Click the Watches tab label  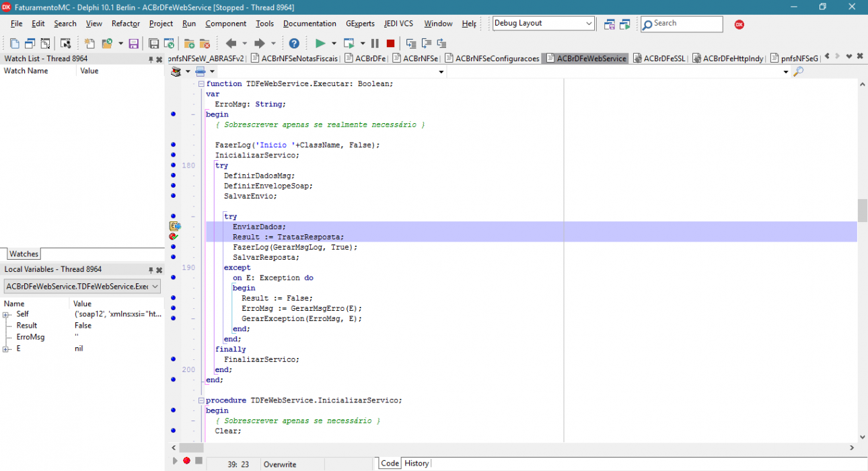(x=24, y=254)
